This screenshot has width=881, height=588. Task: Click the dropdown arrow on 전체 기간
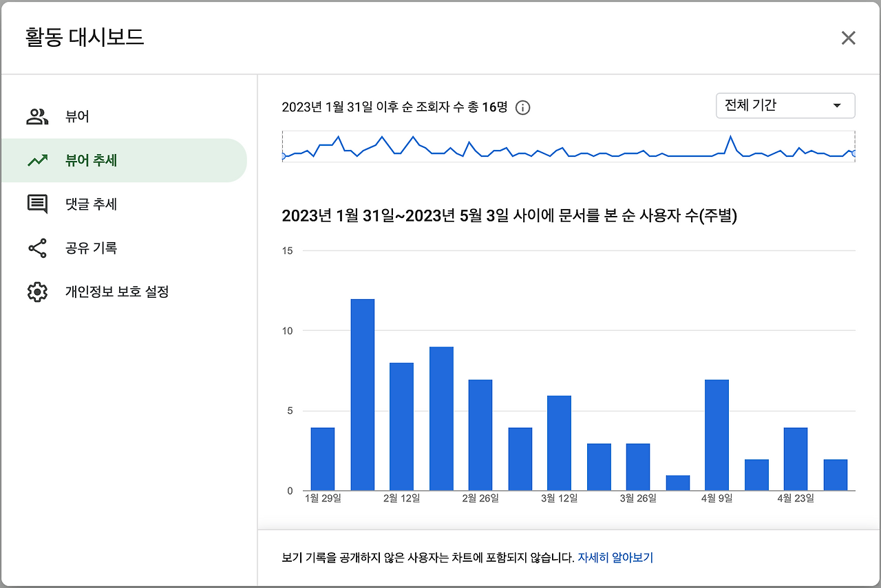tap(838, 105)
